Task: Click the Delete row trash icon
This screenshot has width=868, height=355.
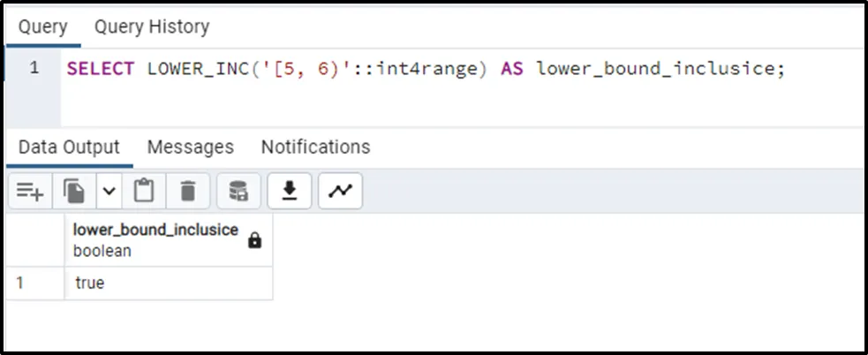Action: pos(188,191)
